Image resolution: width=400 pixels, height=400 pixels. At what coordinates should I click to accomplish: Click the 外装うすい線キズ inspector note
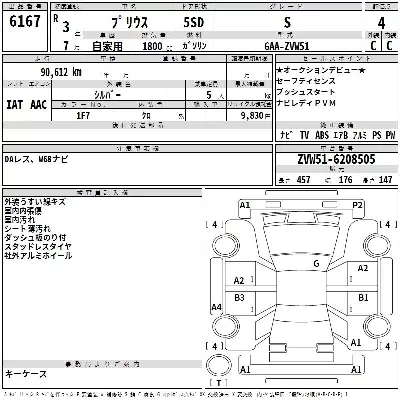35,202
